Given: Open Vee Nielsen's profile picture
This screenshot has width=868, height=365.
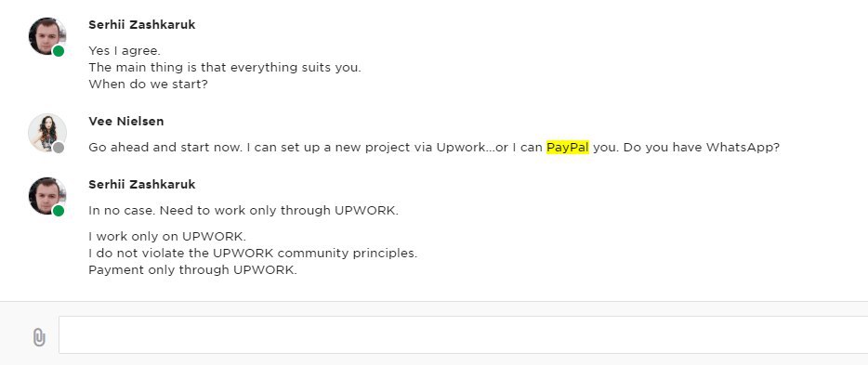Looking at the screenshot, I should (47, 133).
